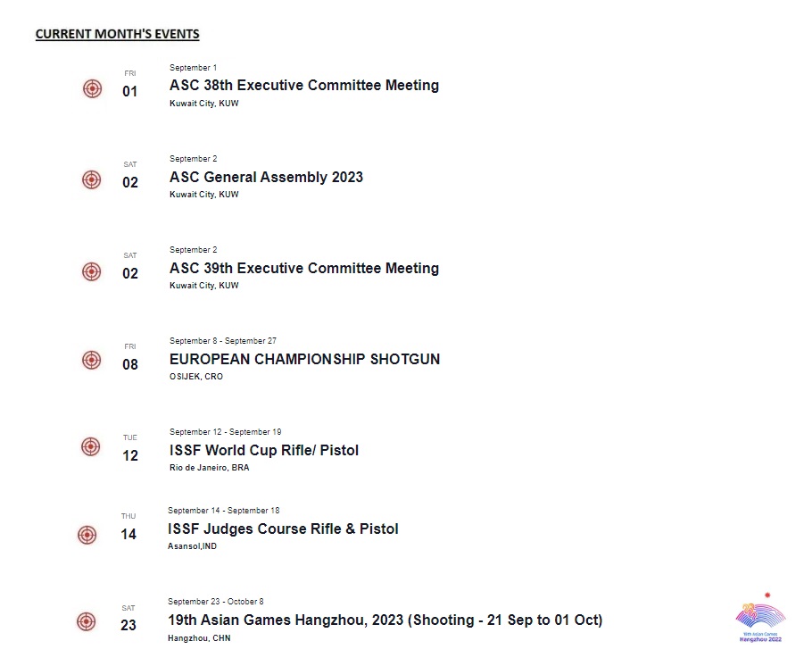
Task: Open EUROPEAN CHAMPIONSHIP SHOTGUN event
Action: (304, 359)
